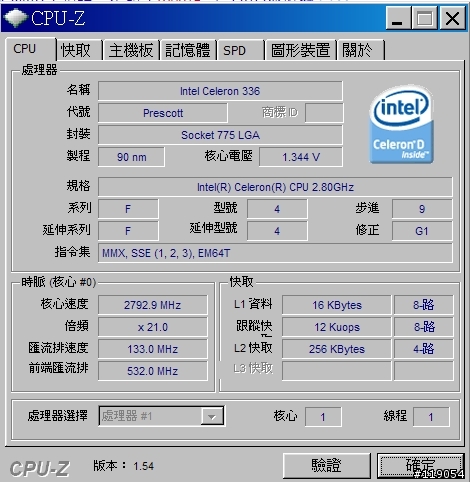Click the 線程 count field

tap(431, 417)
